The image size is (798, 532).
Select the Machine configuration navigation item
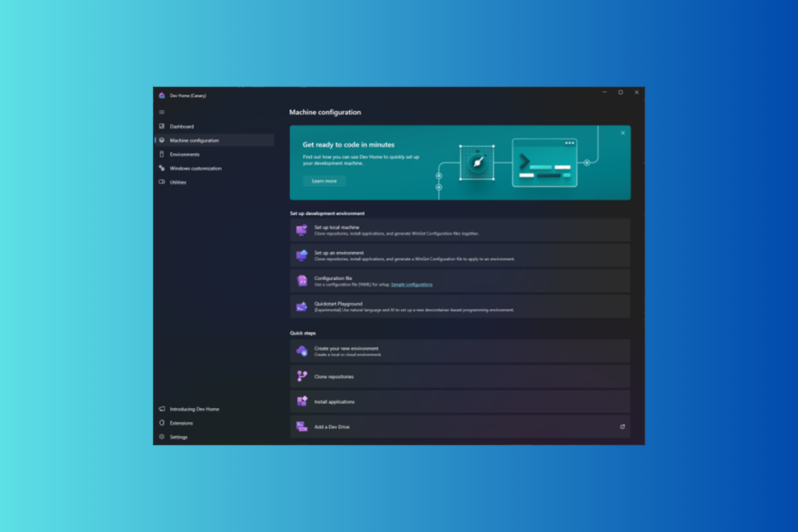[194, 140]
